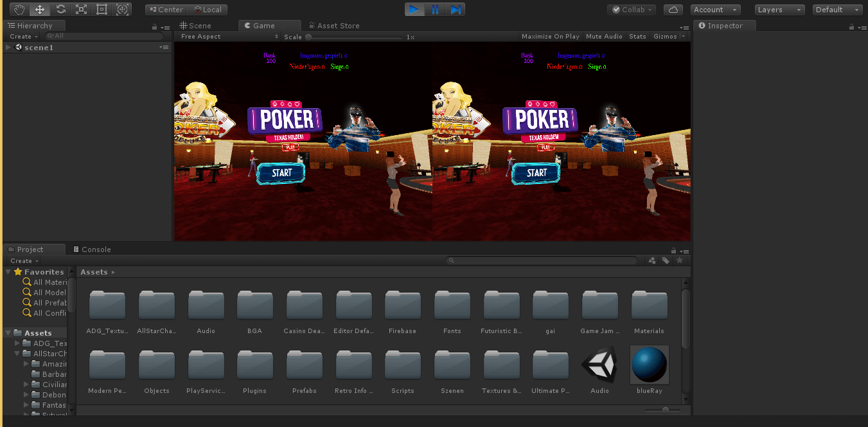
Task: Search assets by type icon
Action: click(x=652, y=260)
